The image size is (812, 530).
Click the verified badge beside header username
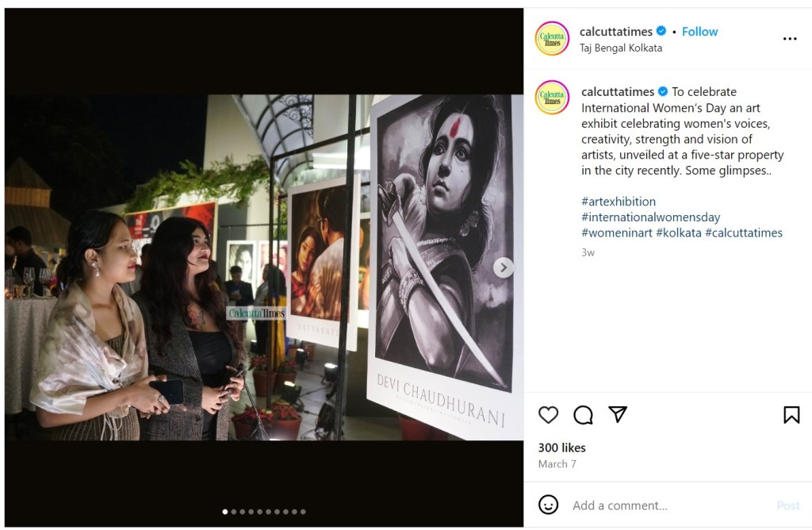(661, 32)
